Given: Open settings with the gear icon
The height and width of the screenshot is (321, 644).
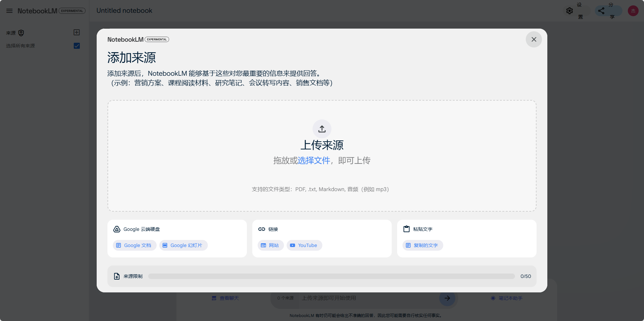Looking at the screenshot, I should click(x=570, y=11).
